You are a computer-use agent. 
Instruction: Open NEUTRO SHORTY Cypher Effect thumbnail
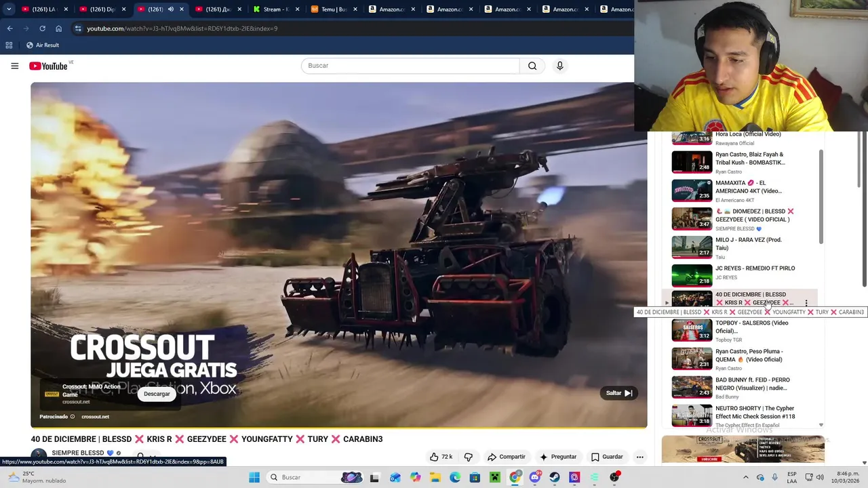692,416
